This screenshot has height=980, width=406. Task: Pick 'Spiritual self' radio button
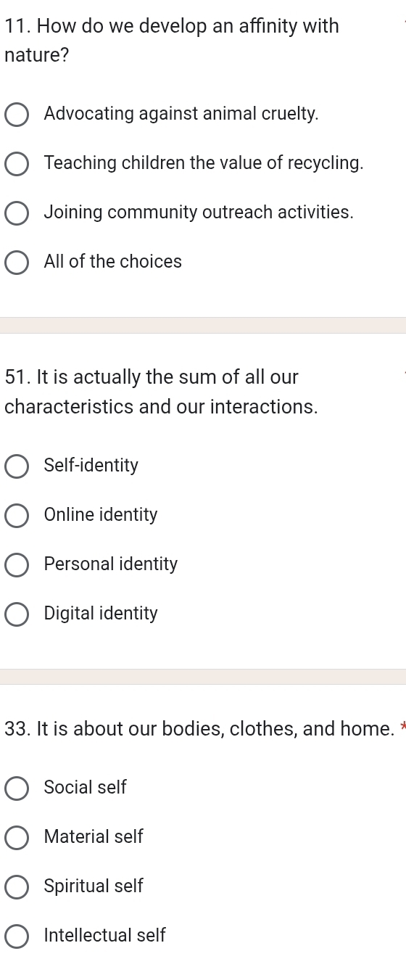click(17, 887)
